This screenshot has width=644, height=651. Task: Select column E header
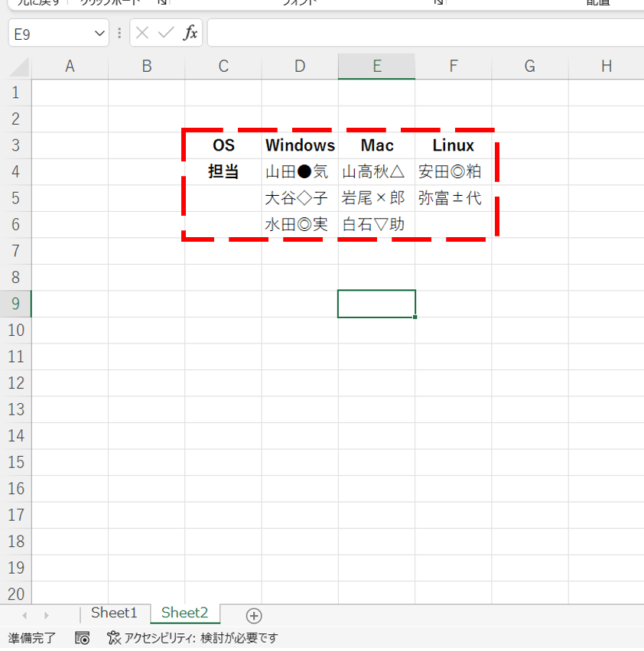click(376, 67)
